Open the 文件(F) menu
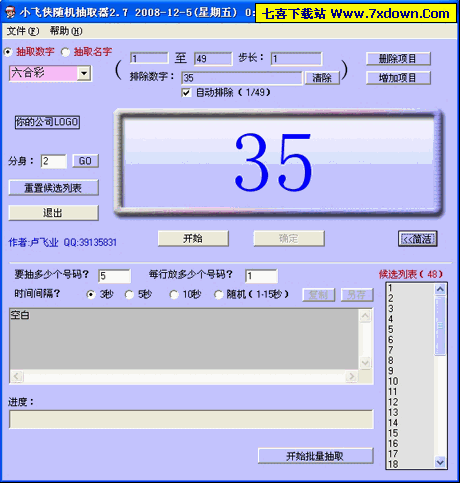Screen dimensions: 460x483 click(23, 31)
